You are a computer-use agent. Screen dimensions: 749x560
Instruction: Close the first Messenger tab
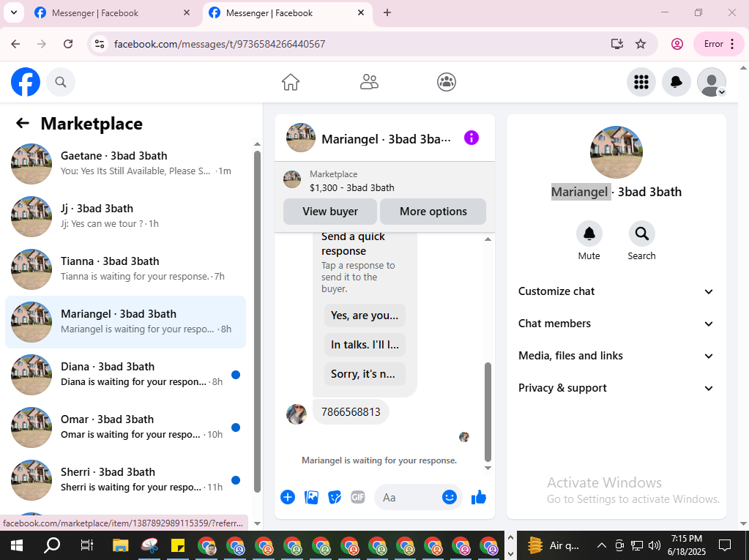tap(186, 13)
